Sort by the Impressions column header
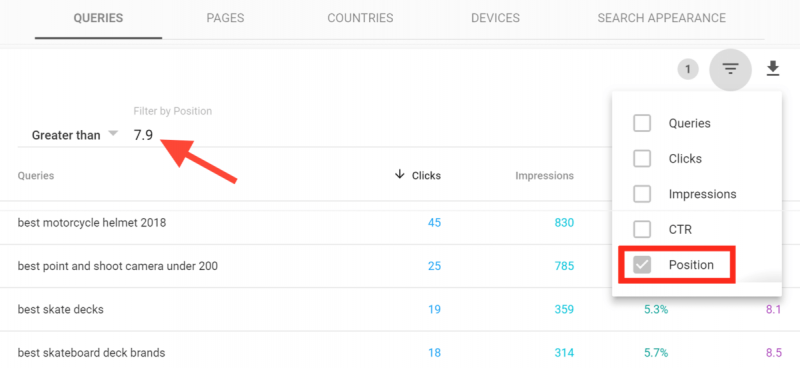 [x=544, y=176]
